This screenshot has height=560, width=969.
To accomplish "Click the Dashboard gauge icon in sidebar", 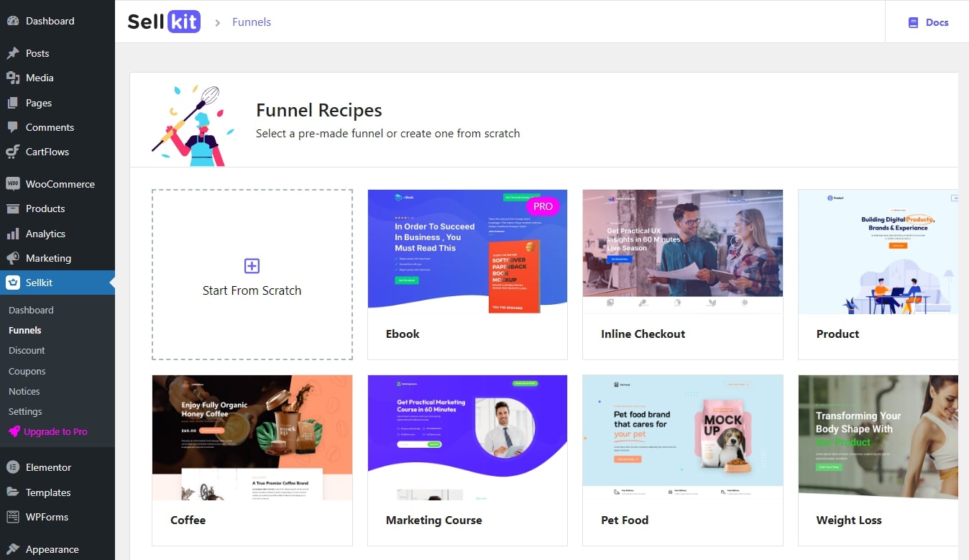I will 13,21.
